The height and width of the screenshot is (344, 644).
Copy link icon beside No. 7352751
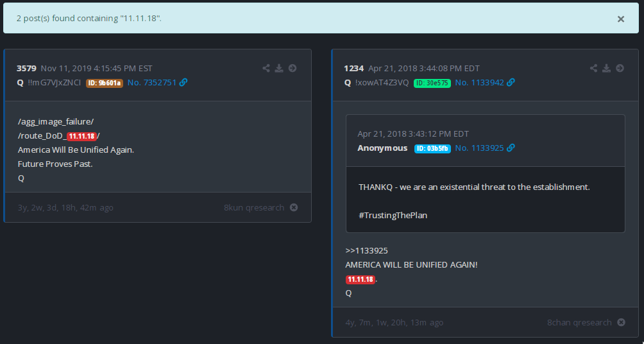tap(183, 83)
